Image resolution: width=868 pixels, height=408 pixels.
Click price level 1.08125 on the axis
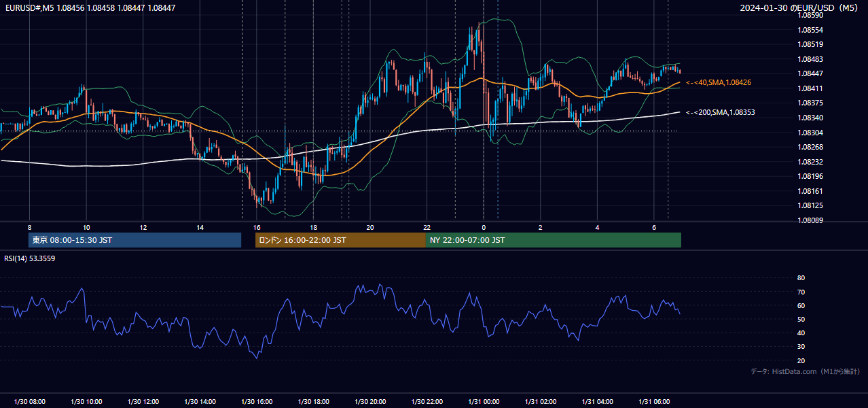(810, 205)
